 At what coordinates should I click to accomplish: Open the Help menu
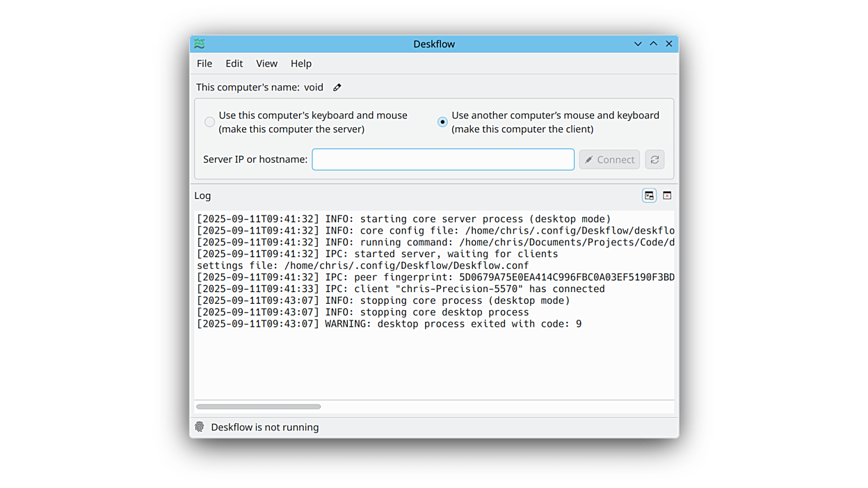pyautogui.click(x=300, y=63)
